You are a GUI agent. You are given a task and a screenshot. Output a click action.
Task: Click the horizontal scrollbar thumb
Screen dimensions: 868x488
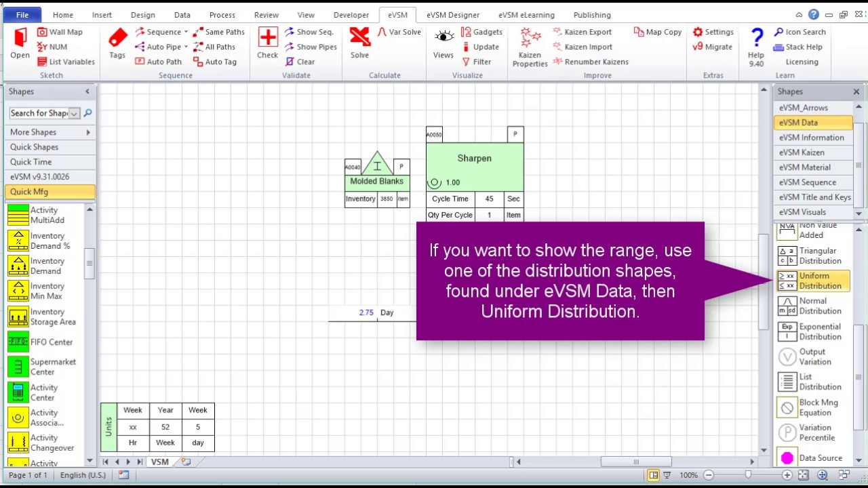pyautogui.click(x=636, y=462)
